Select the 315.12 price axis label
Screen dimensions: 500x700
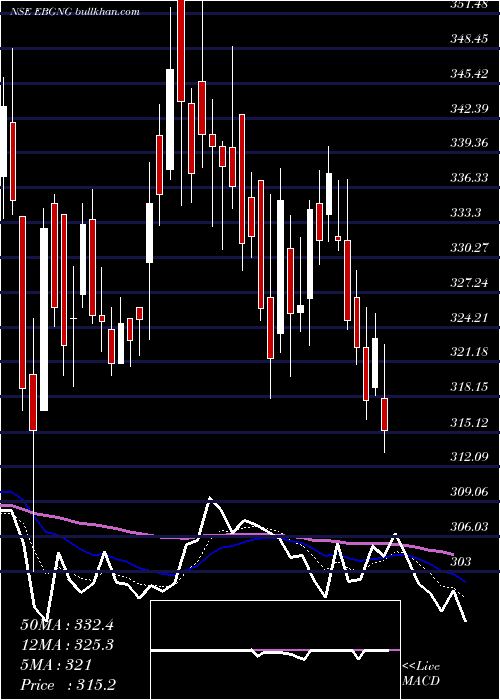tap(469, 422)
